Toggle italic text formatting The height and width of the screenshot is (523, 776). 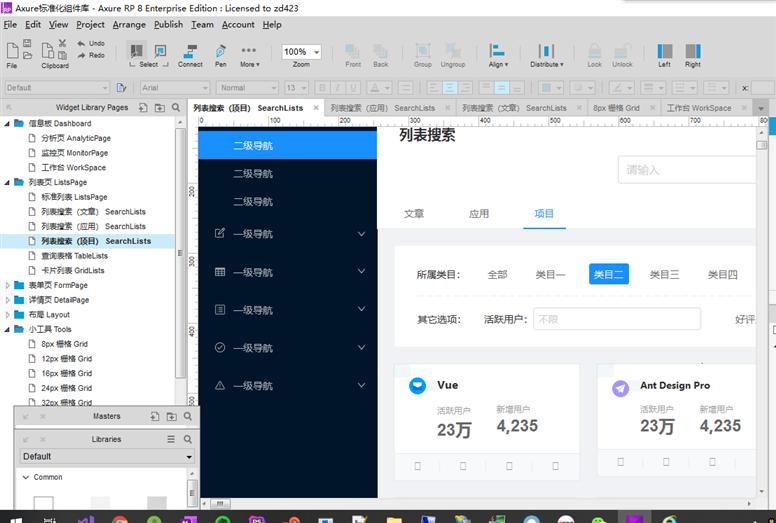[338, 88]
